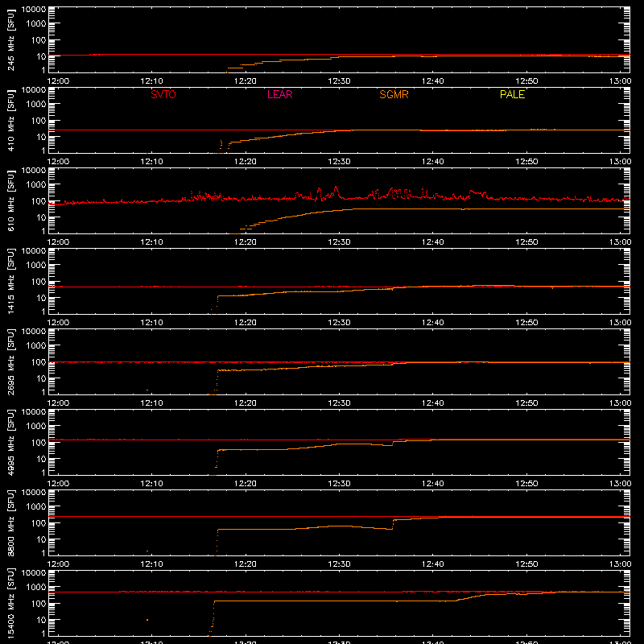Select the 1415 MHz [SFU] axis title
The image size is (644, 644).
(x=11, y=282)
